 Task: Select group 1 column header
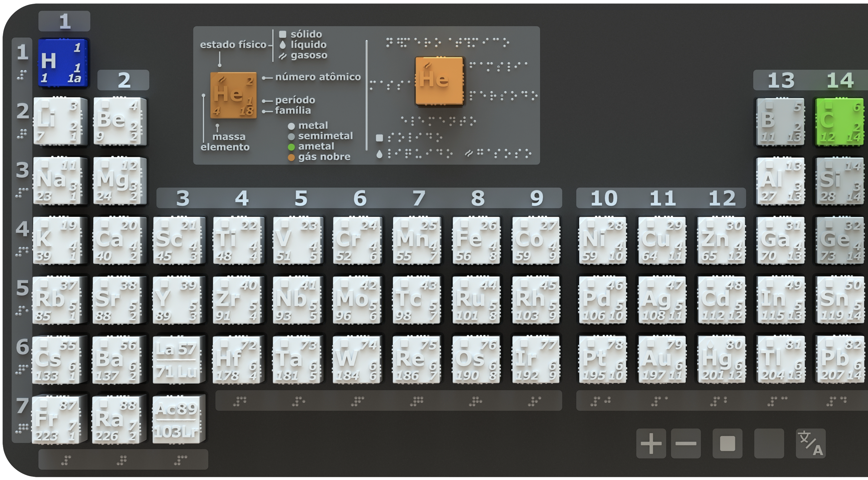64,21
